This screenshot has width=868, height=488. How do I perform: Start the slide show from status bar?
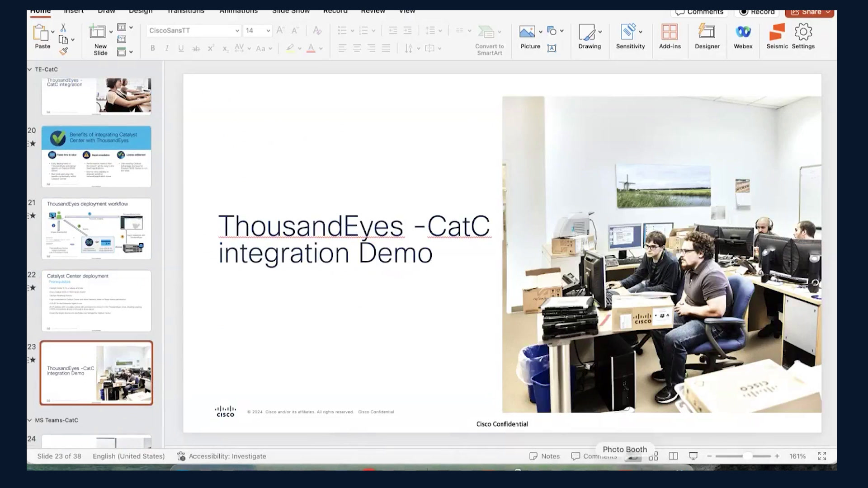[x=693, y=456]
